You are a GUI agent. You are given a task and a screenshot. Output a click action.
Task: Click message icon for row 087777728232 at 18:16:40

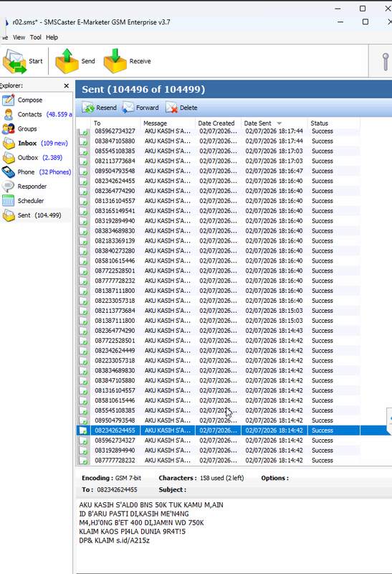point(83,281)
